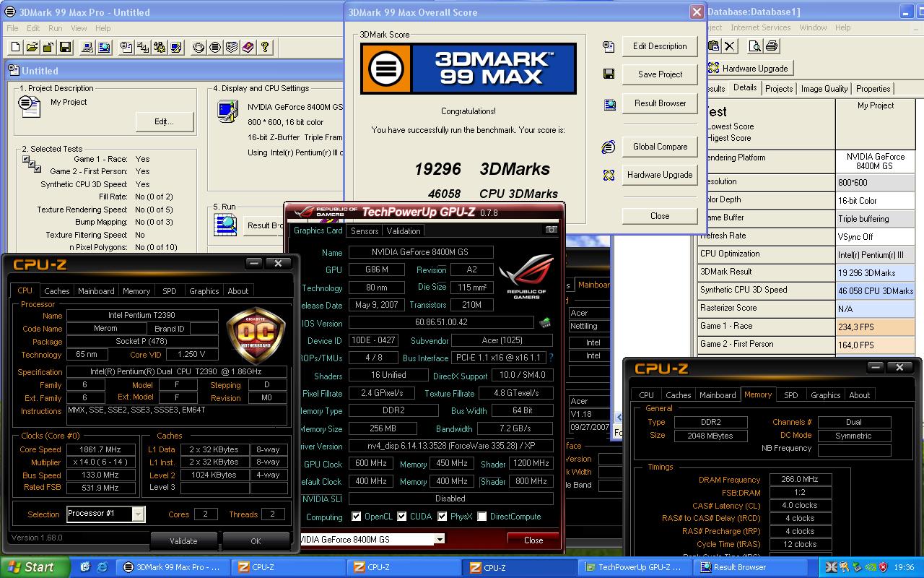Click the red shield system tray icon
This screenshot has height=578, width=924.
pos(883,567)
